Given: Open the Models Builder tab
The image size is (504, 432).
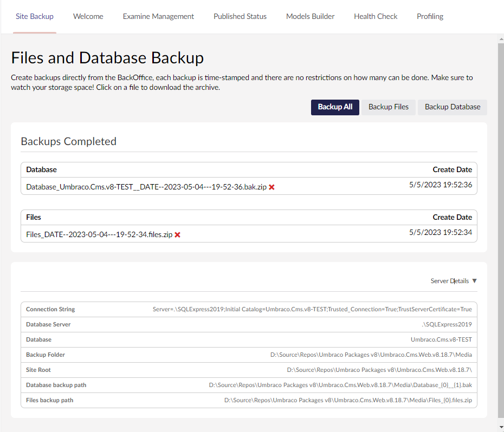Looking at the screenshot, I should [310, 16].
